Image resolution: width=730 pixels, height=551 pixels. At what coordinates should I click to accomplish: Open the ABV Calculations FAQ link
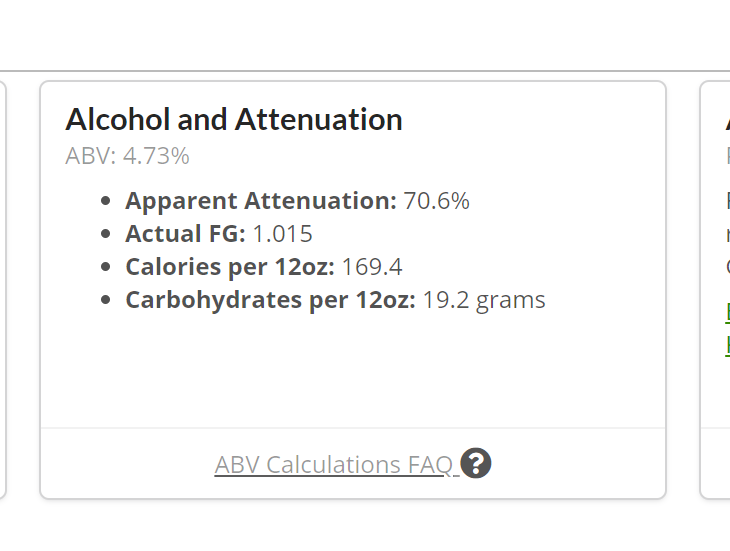[x=333, y=464]
